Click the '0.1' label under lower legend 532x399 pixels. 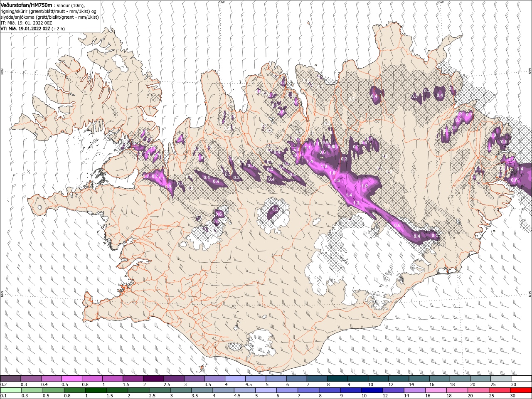point(3,396)
